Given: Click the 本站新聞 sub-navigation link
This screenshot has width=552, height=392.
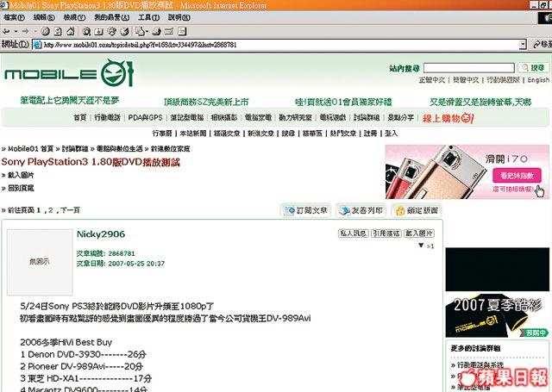Looking at the screenshot, I should pyautogui.click(x=193, y=134).
